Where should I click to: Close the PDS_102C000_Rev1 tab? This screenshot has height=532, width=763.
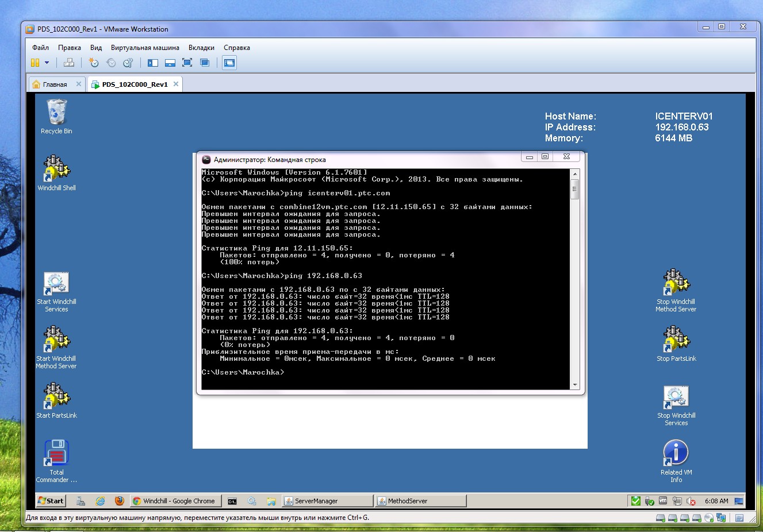pyautogui.click(x=176, y=84)
